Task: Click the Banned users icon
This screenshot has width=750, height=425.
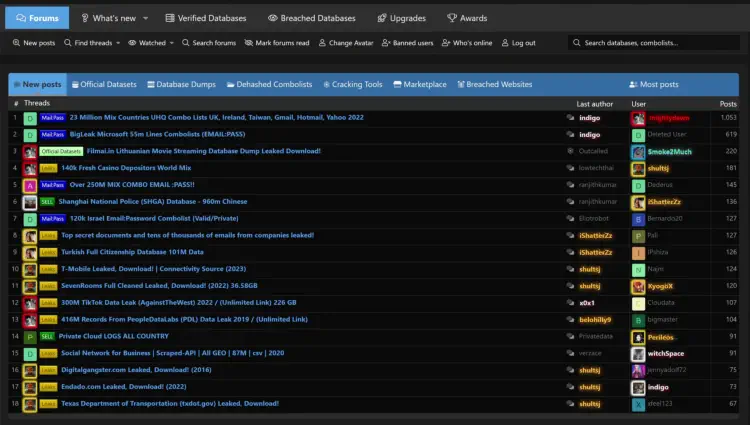Action: tap(386, 43)
